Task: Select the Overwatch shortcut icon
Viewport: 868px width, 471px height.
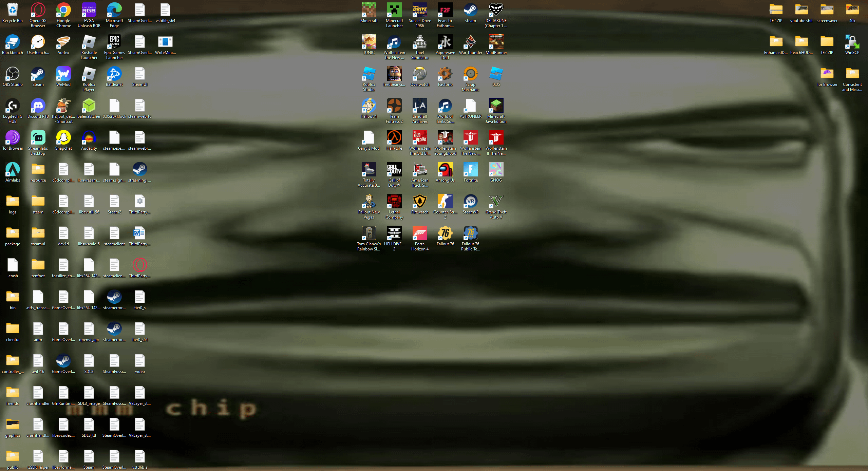Action: [x=420, y=74]
